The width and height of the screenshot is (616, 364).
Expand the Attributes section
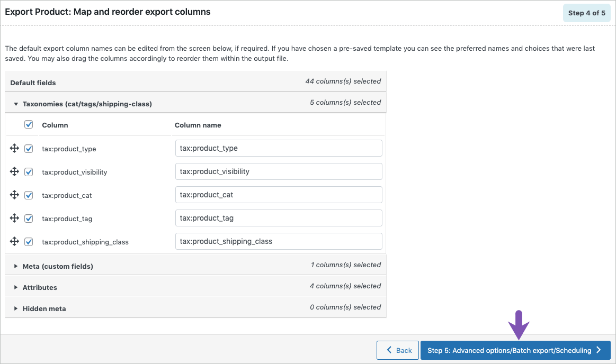(x=40, y=287)
